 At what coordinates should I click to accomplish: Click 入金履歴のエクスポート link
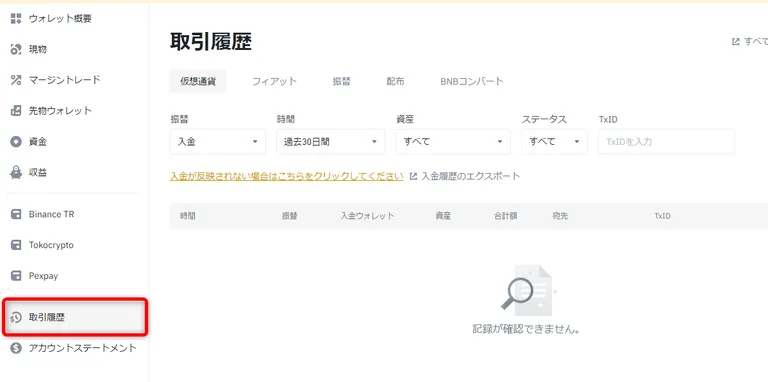[x=471, y=176]
